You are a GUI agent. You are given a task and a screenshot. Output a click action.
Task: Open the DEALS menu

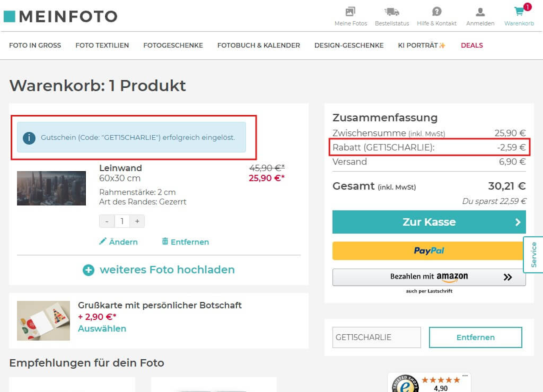point(472,45)
